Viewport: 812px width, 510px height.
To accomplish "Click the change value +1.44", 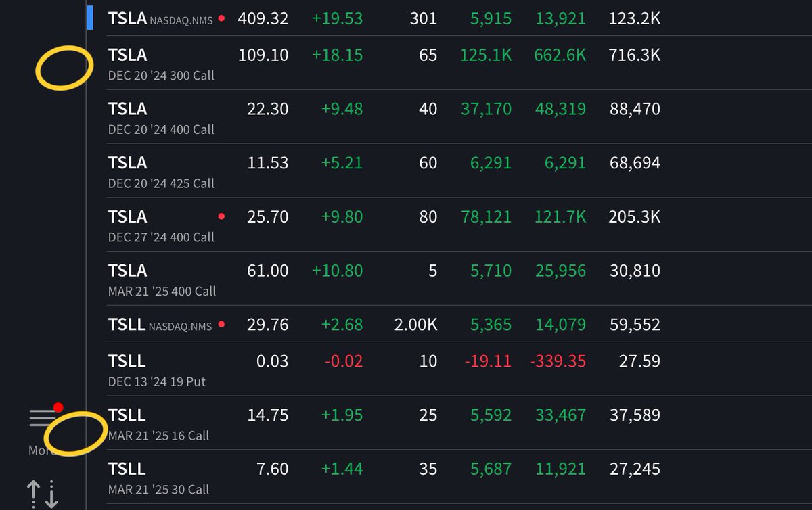I will pos(342,469).
